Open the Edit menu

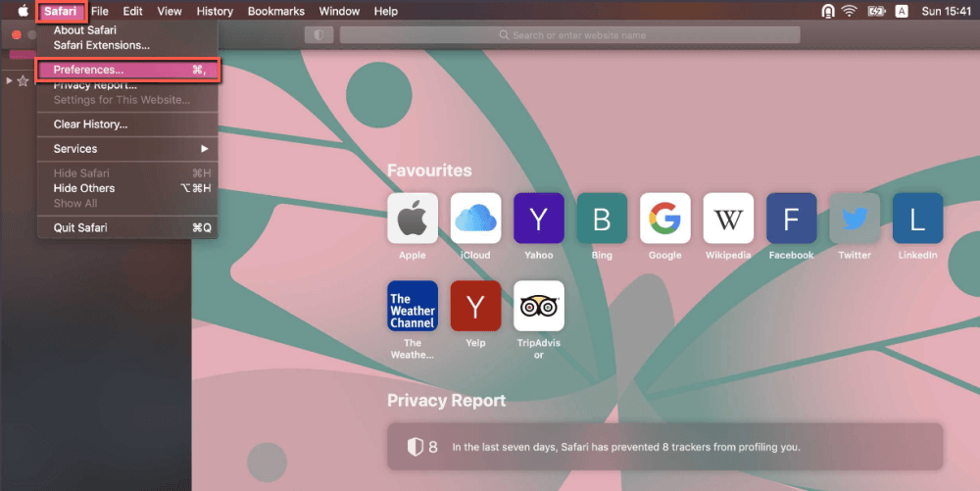click(132, 11)
